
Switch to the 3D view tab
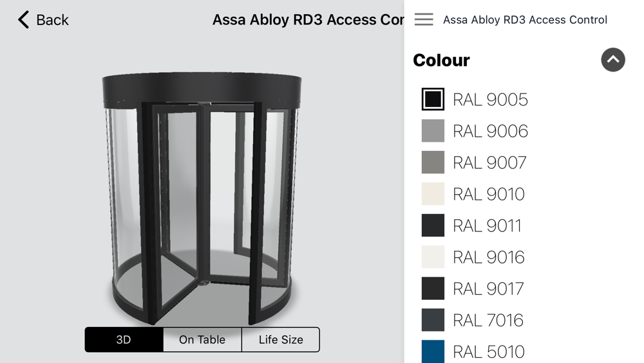pos(124,340)
